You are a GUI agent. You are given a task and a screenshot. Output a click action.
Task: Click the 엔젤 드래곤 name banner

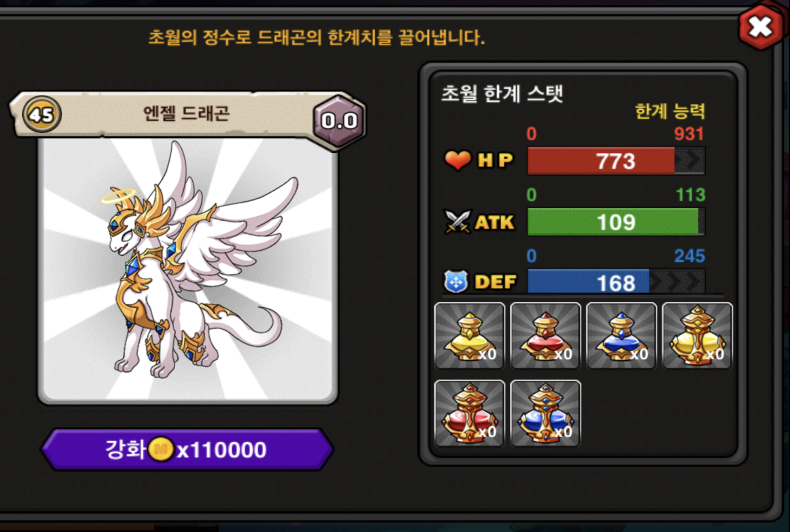click(186, 114)
